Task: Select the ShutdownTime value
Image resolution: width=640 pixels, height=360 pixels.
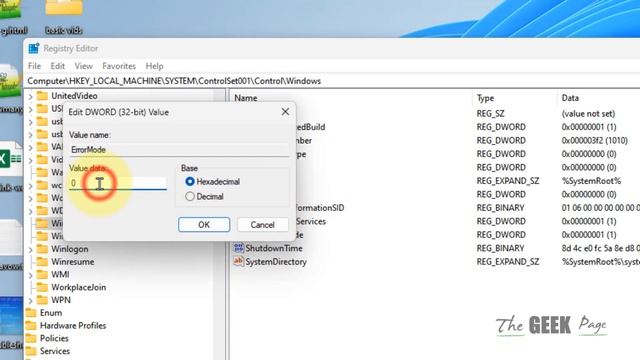Action: pyautogui.click(x=274, y=248)
